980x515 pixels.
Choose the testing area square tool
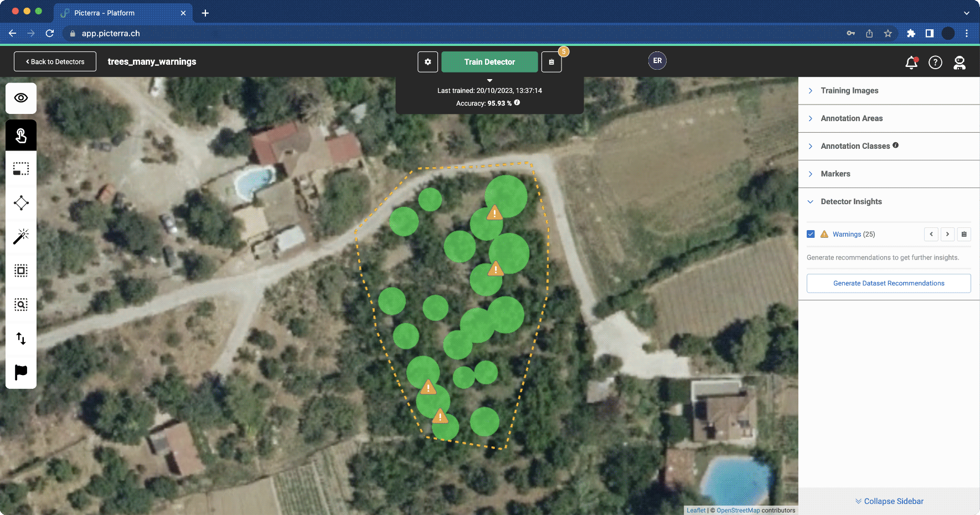tap(21, 270)
